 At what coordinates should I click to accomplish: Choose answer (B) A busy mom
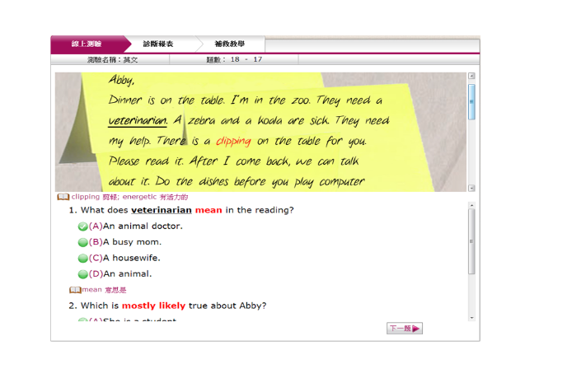tap(83, 242)
